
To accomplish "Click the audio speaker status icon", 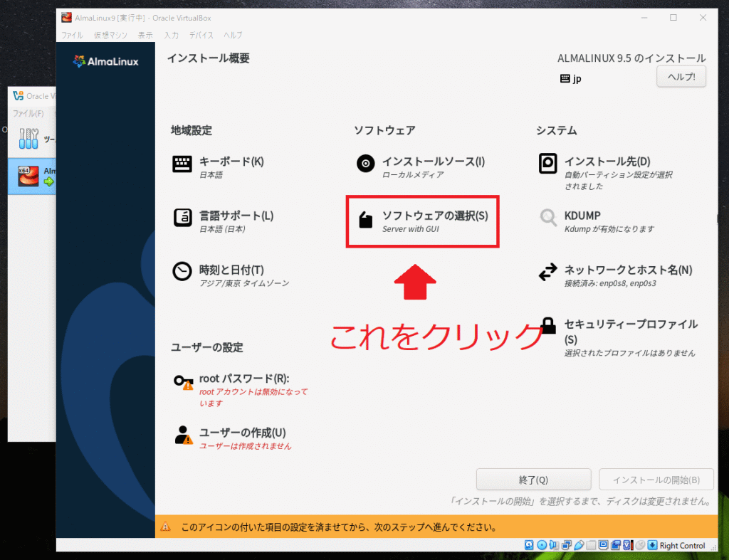I will pos(554,545).
